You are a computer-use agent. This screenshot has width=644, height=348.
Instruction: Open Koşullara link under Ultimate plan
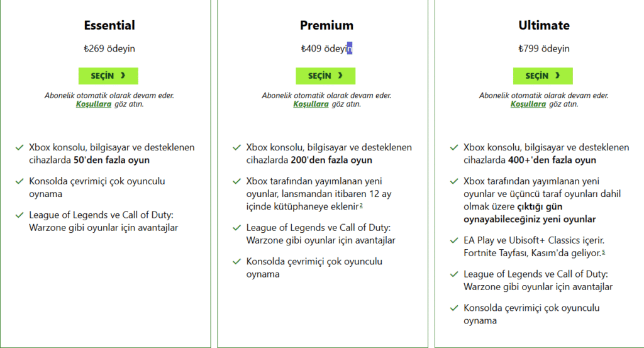[x=528, y=104]
